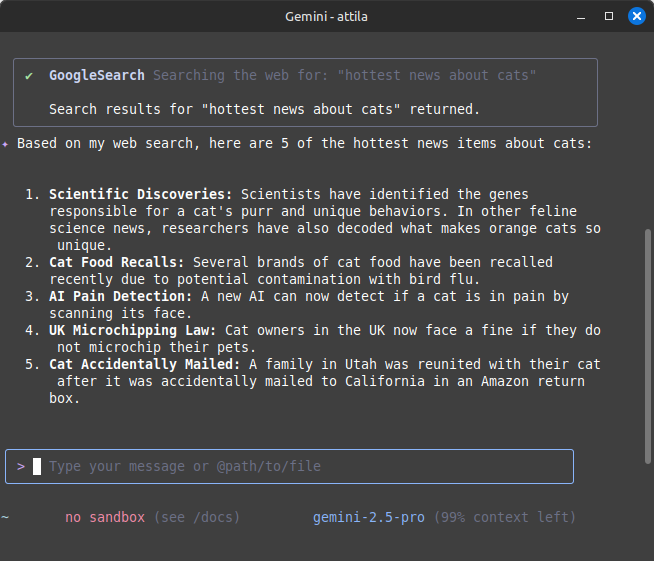Screen dimensions: 654x561
Task: Click the 'GoogleSearch' tool name
Action: pyautogui.click(x=97, y=75)
